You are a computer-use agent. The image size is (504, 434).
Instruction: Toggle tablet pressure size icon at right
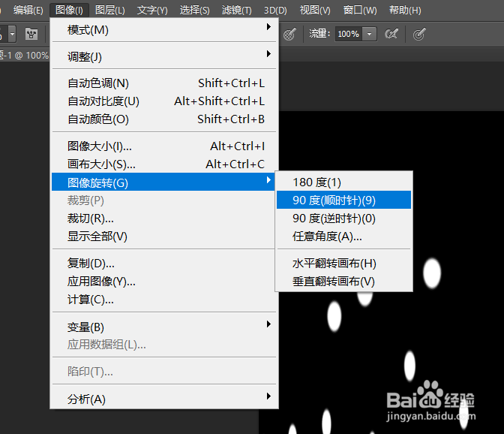419,34
